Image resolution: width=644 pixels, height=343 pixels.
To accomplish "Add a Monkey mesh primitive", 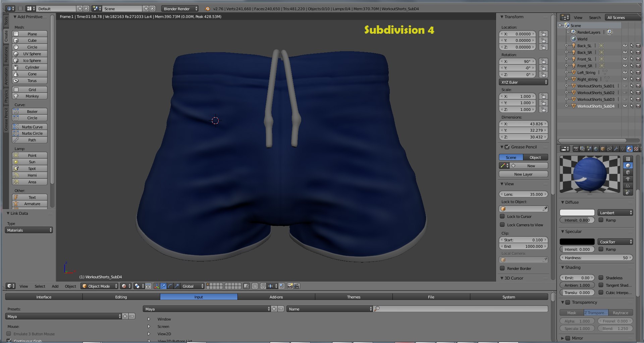I will [x=30, y=96].
